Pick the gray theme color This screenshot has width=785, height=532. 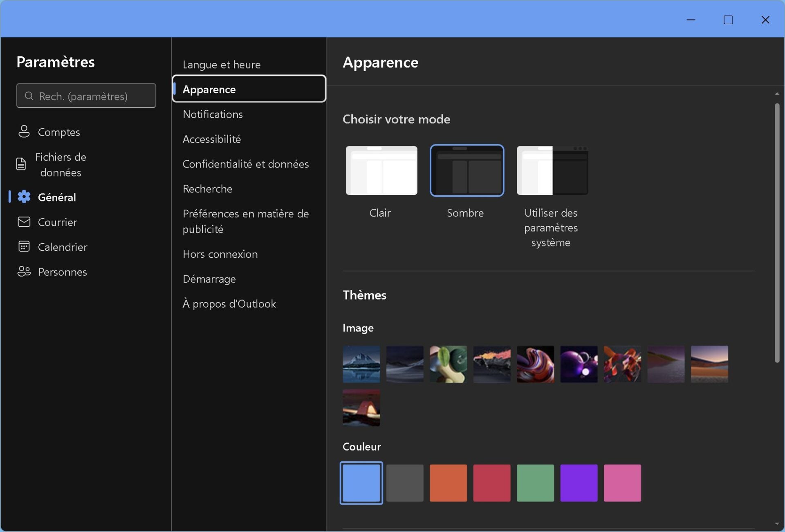coord(405,483)
